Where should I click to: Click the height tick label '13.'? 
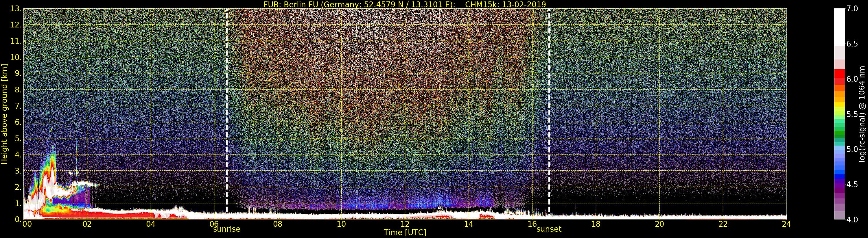click(x=16, y=9)
